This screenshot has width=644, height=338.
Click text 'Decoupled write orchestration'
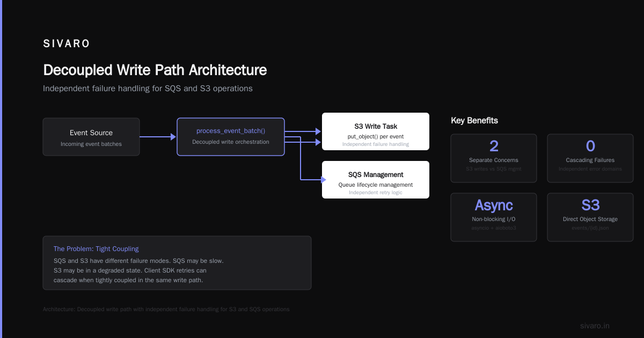231,142
